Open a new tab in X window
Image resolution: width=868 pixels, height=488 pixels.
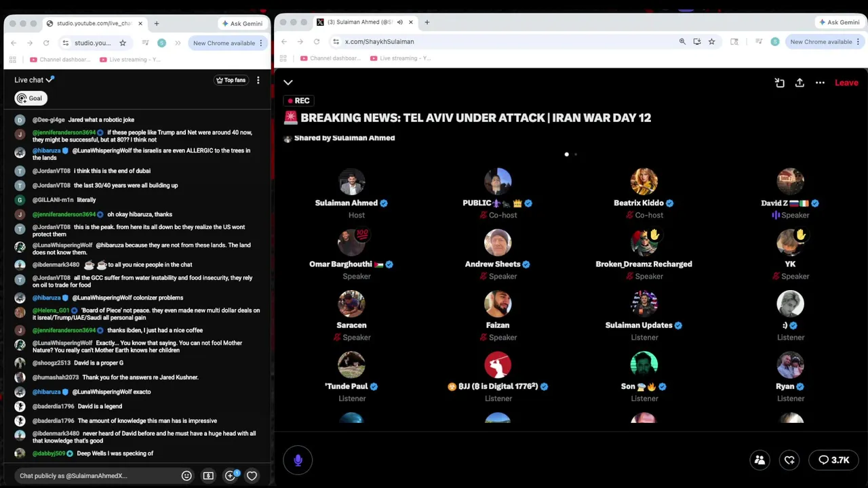(427, 22)
